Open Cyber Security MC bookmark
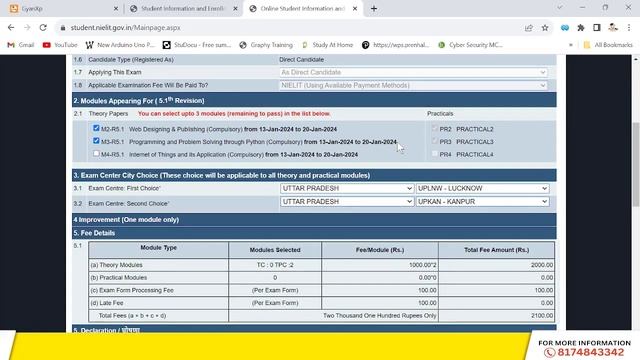640x360 pixels. [x=470, y=45]
